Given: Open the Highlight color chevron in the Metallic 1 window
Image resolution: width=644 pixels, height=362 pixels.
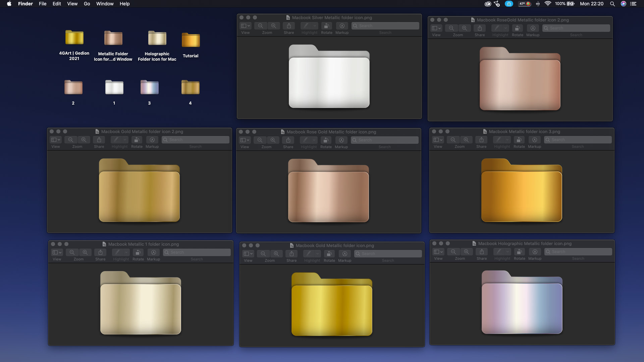Looking at the screenshot, I should 126,252.
